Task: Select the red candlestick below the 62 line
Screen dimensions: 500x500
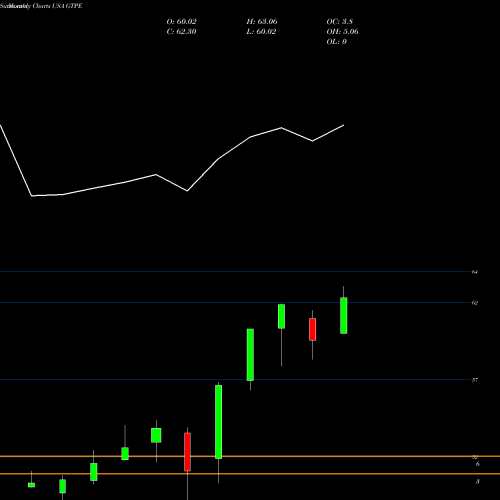Action: 312,329
